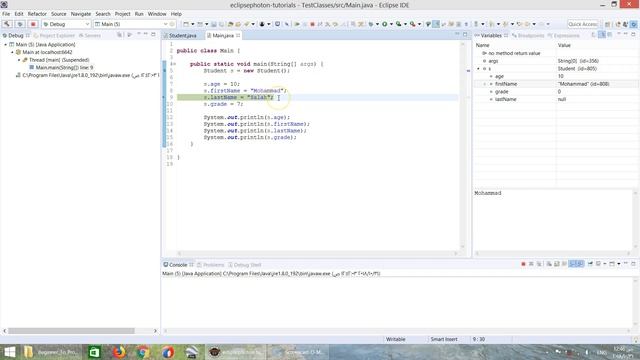Open the Navigate menu
The image size is (640, 360).
click(81, 14)
